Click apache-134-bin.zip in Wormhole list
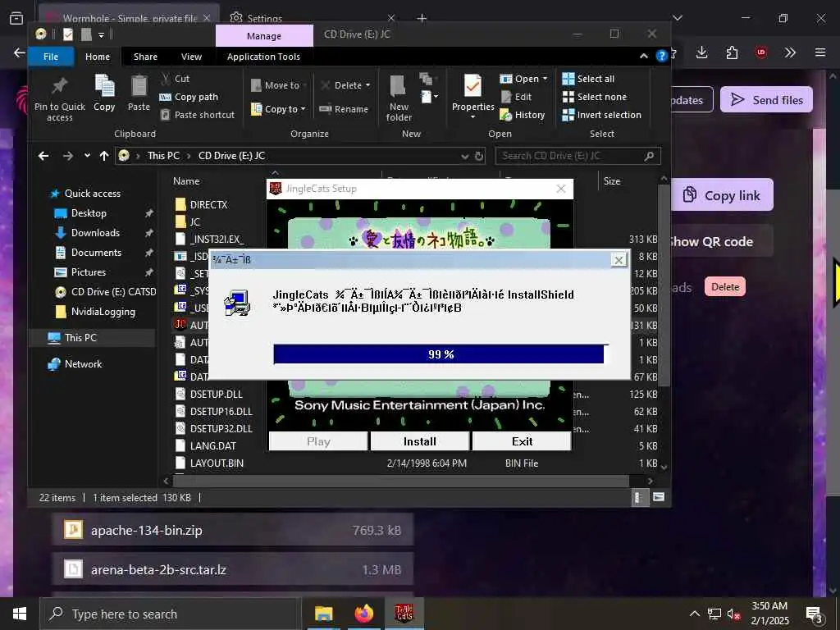 pos(232,530)
